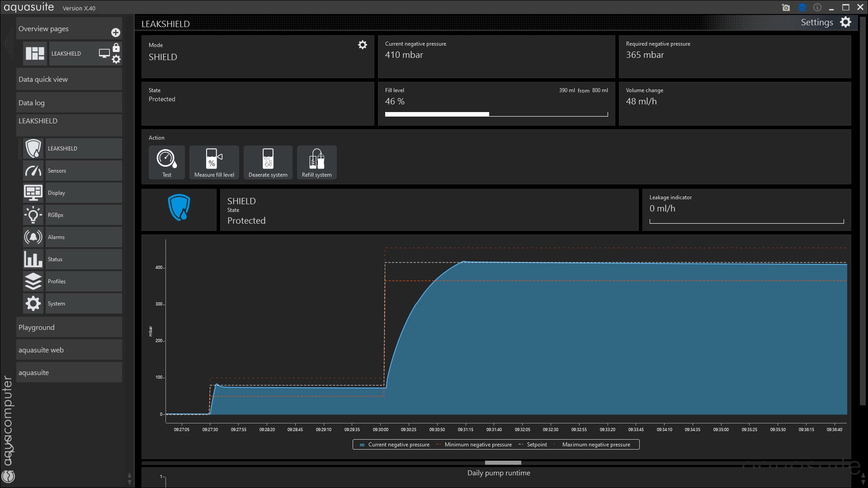Run the pressure Test action
The height and width of the screenshot is (488, 868).
click(x=167, y=162)
